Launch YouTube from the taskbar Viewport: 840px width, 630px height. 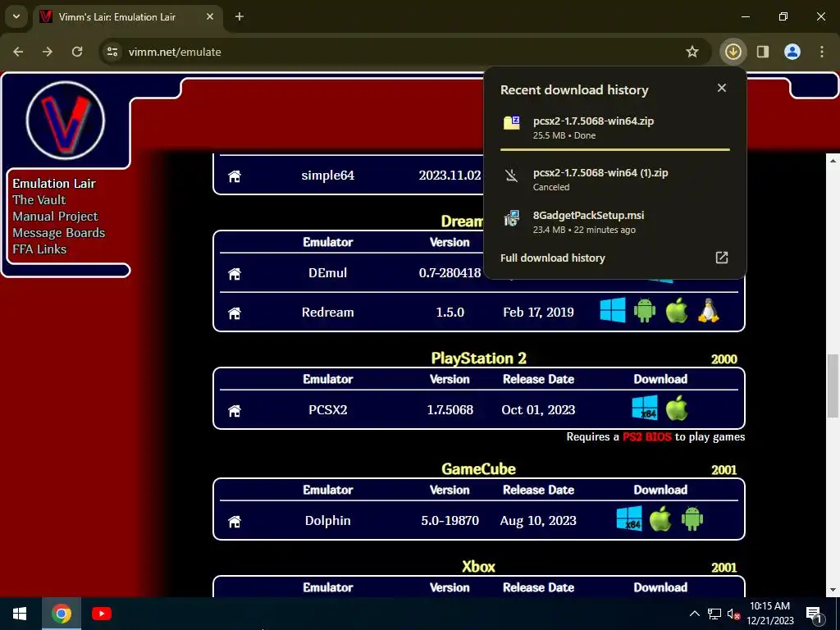point(101,614)
